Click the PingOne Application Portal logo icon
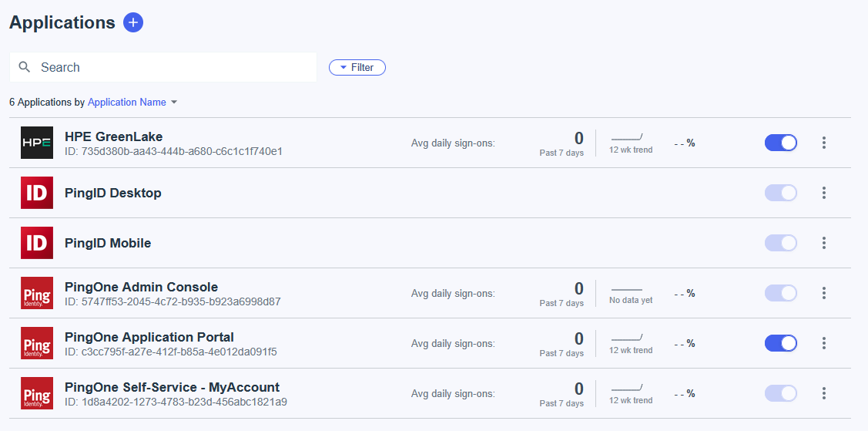The image size is (868, 431). tap(37, 343)
